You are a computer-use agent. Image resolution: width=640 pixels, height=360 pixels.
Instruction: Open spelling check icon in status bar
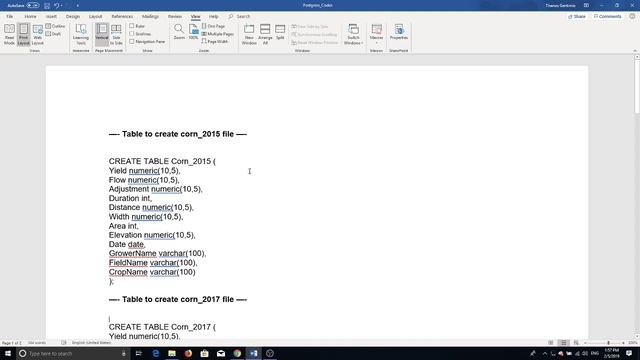pyautogui.click(x=64, y=343)
